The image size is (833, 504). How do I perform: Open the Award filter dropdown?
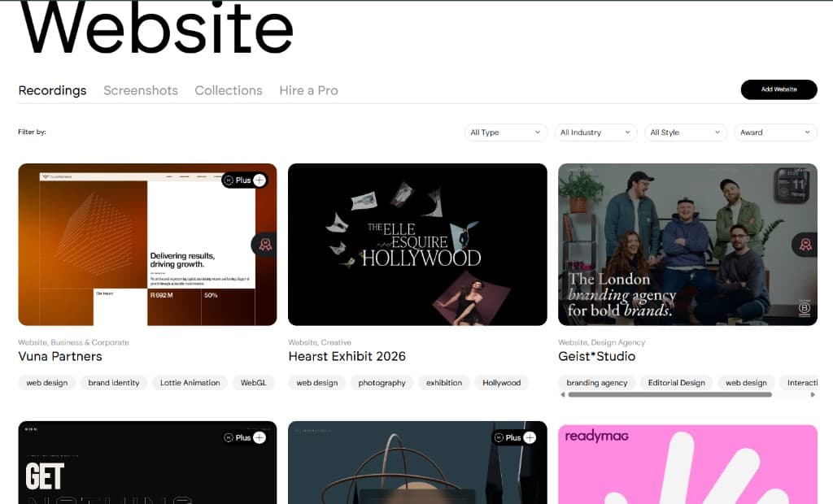click(775, 133)
